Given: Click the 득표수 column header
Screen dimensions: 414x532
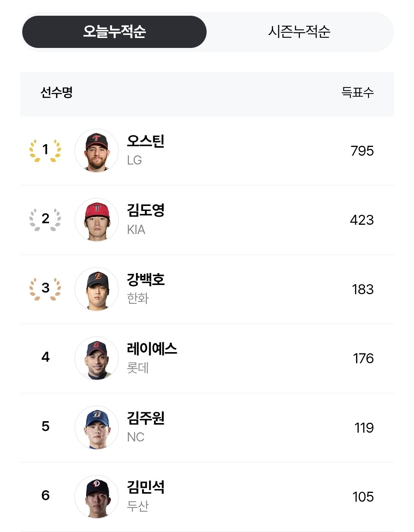Looking at the screenshot, I should pyautogui.click(x=358, y=92).
